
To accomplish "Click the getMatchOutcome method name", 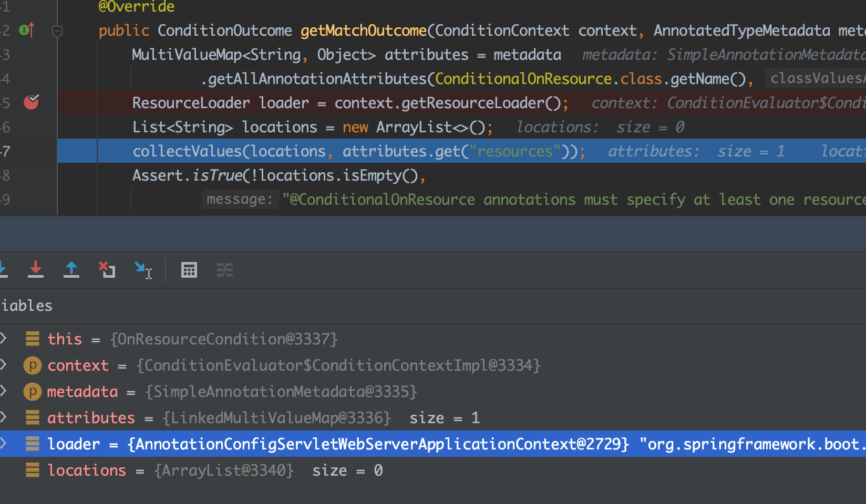I will [x=364, y=30].
